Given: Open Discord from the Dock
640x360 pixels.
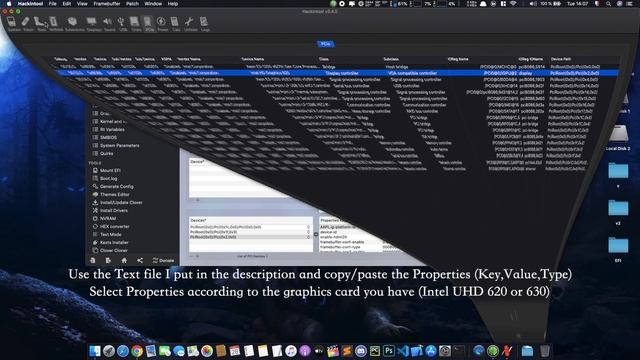Looking at the screenshot, I should [360, 351].
